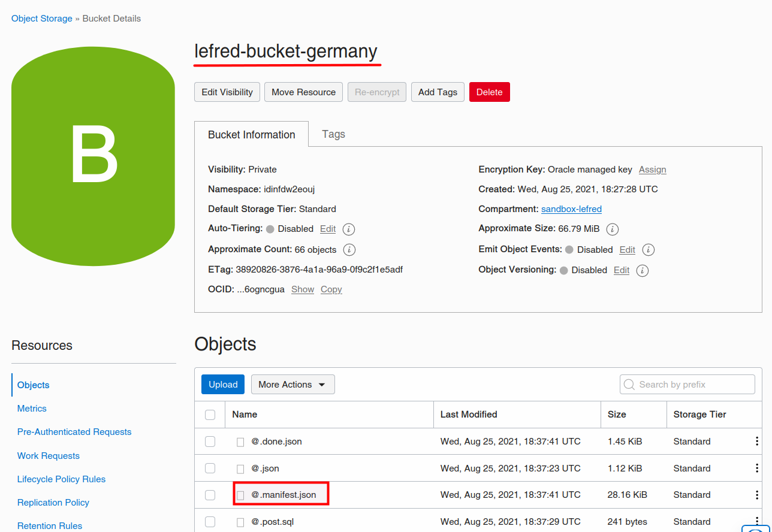Open Emit Object Events info icon
Screen dimensions: 772x532
(x=649, y=249)
